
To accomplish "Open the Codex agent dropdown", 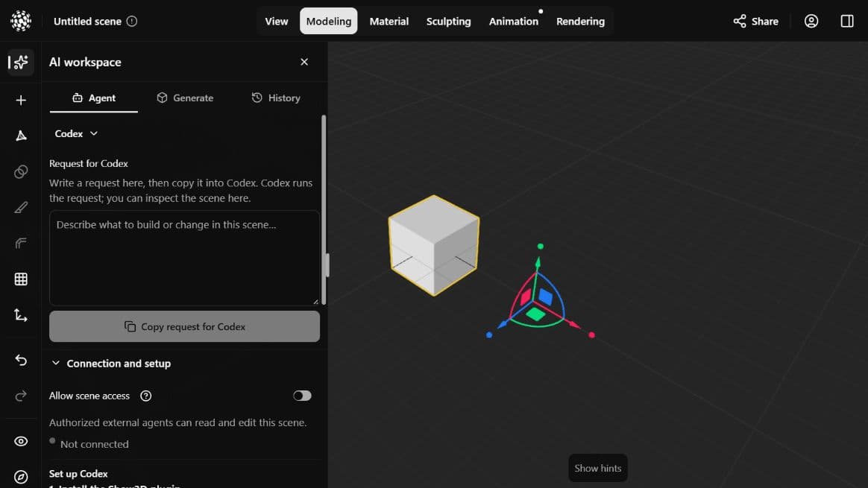I will coord(76,134).
